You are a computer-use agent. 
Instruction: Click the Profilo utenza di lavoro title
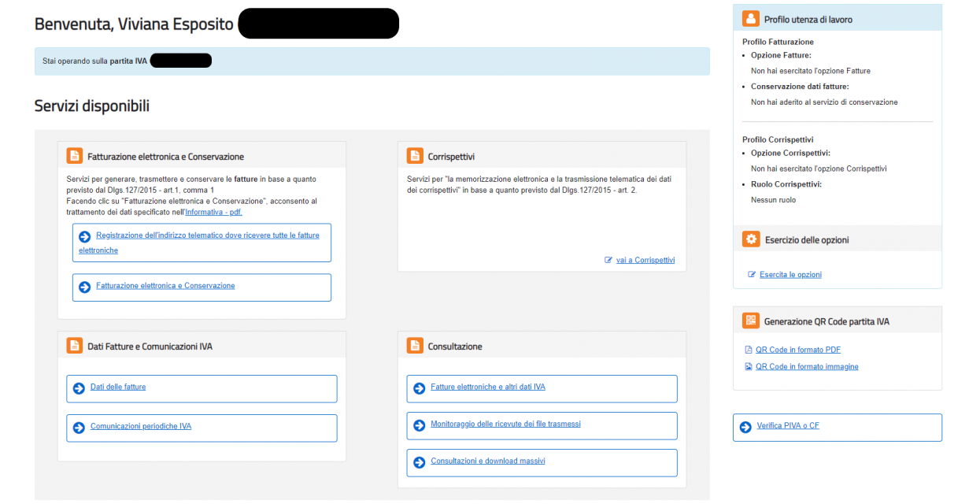point(808,20)
